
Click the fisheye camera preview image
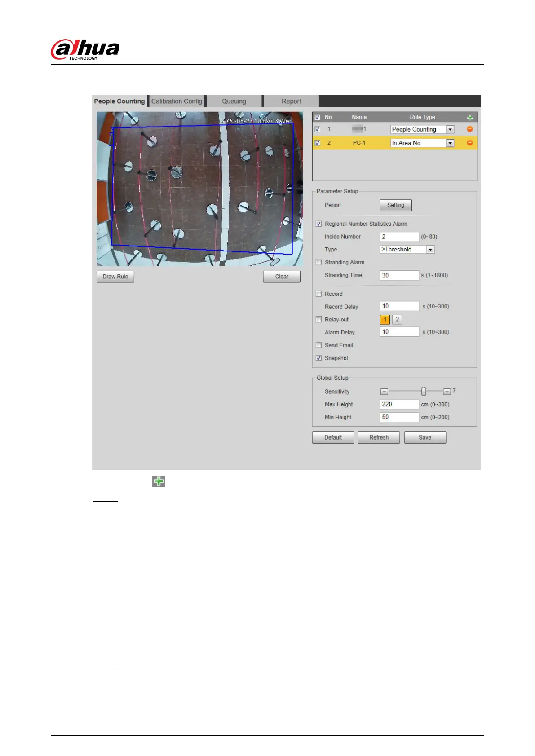point(199,189)
